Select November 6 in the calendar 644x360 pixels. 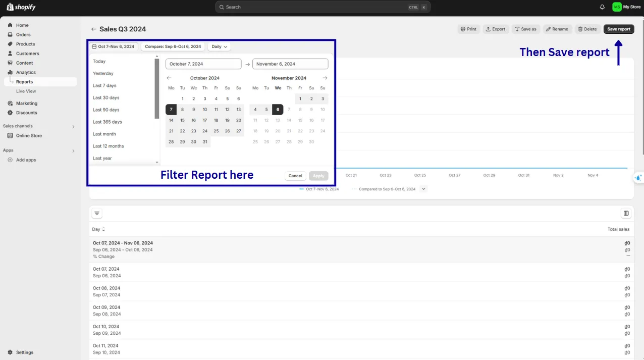(278, 110)
